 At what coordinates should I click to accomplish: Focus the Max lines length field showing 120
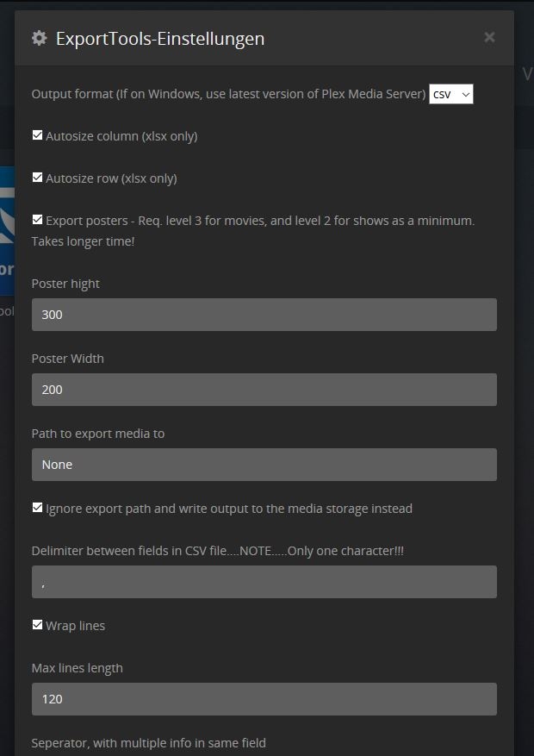coord(264,699)
